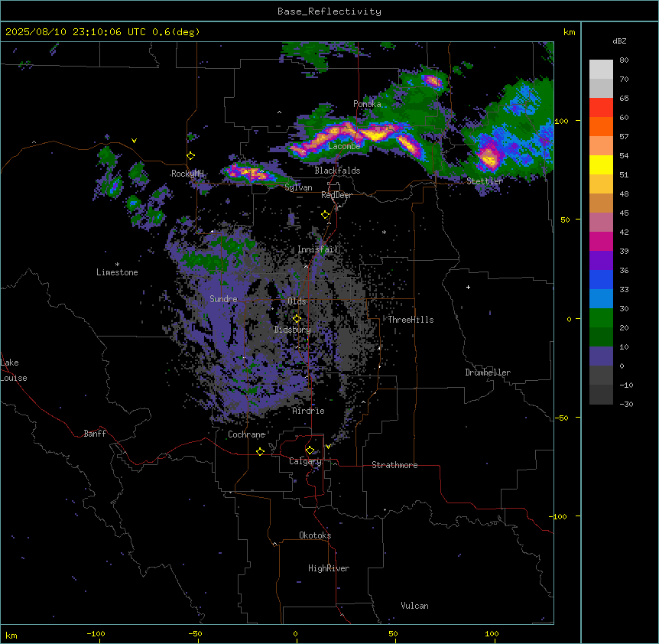Click the Base_Reflectivity title text
This screenshot has height=644, width=659.
[329, 11]
